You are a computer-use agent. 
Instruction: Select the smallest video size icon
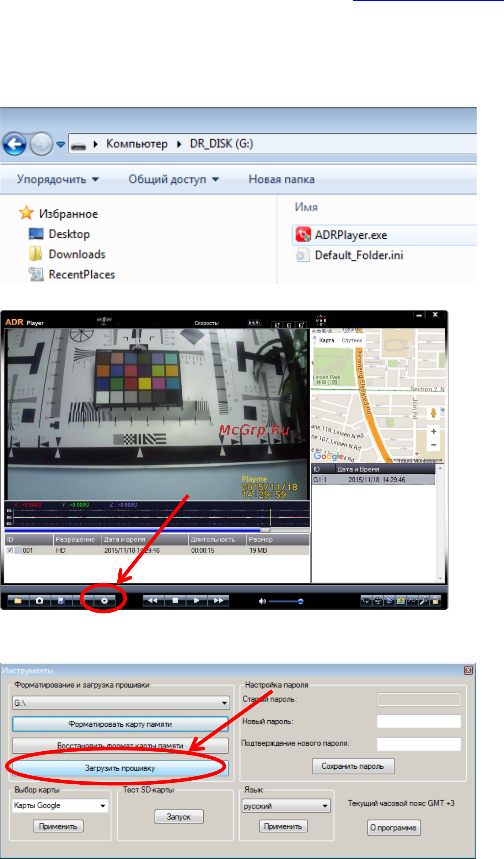(x=277, y=325)
